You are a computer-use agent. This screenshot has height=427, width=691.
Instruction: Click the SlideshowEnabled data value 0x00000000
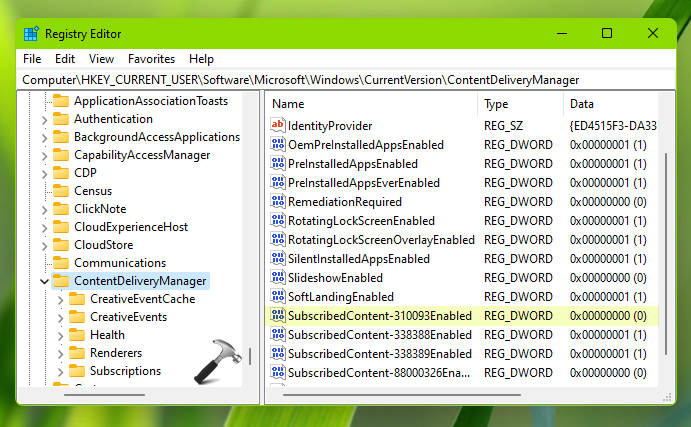(608, 278)
